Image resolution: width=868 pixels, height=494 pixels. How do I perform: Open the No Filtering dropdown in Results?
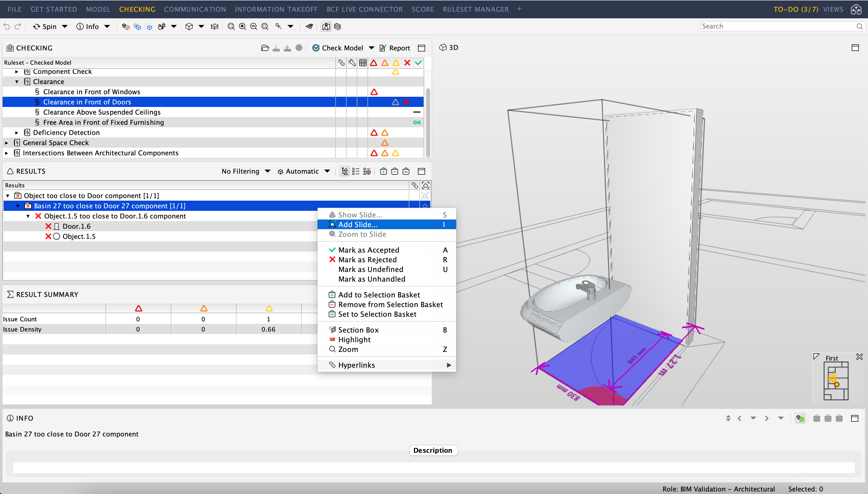click(246, 171)
